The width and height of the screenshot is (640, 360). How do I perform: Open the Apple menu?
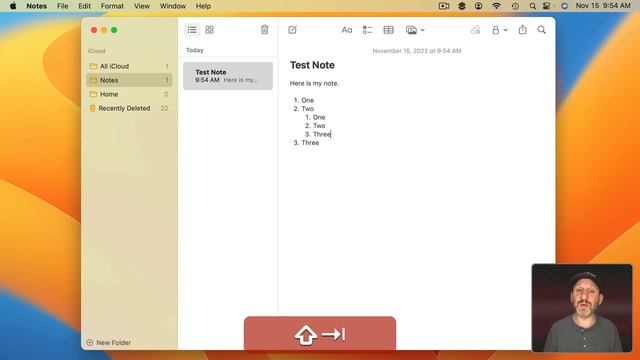pyautogui.click(x=13, y=6)
